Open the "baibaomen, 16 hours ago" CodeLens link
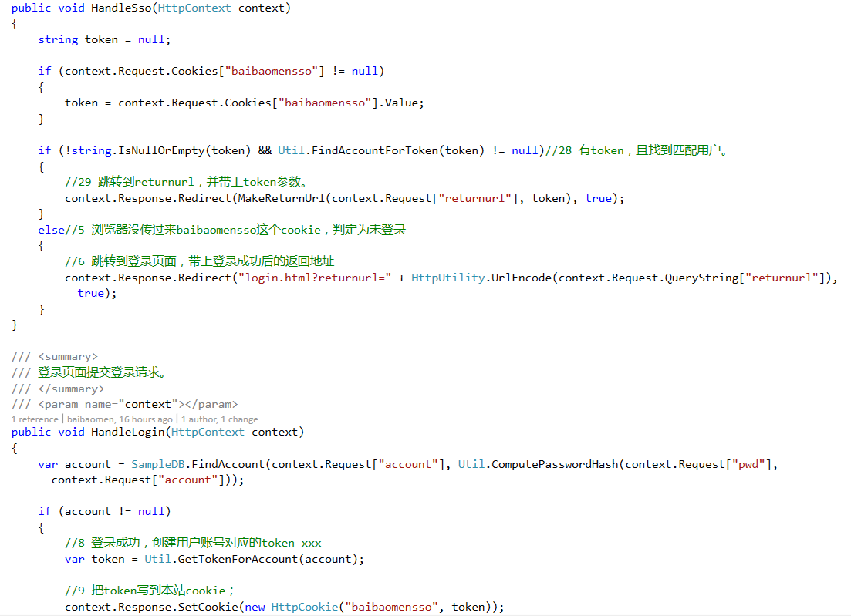The image size is (851, 616). 120,419
